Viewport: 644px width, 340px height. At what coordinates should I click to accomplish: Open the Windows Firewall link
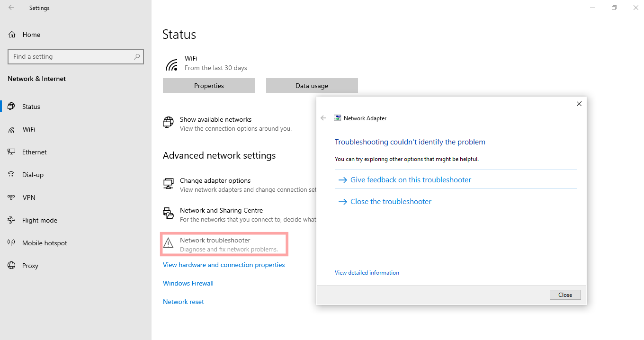tap(188, 283)
